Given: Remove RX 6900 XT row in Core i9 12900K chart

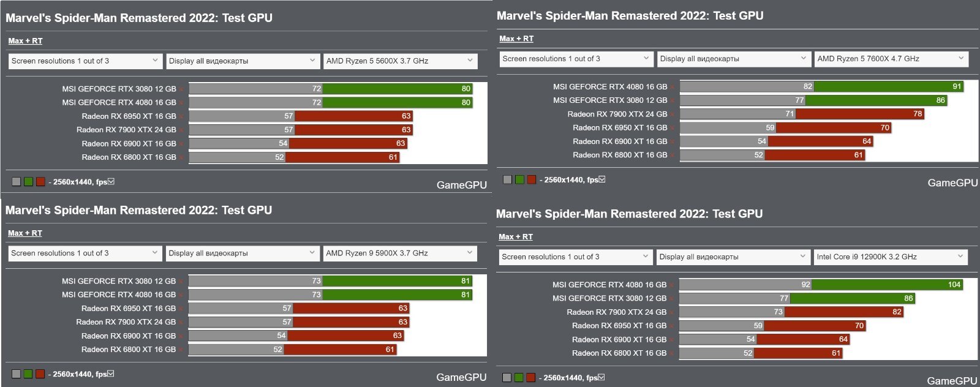Looking at the screenshot, I should pos(672,340).
